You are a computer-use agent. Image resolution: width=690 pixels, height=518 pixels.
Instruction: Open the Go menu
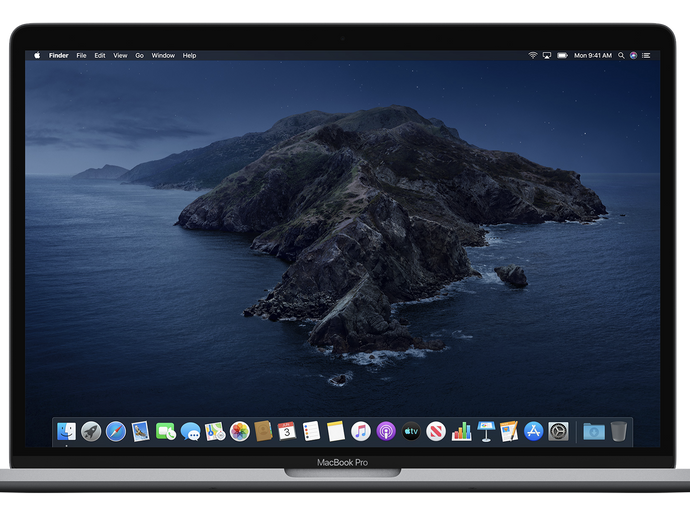[x=139, y=55]
